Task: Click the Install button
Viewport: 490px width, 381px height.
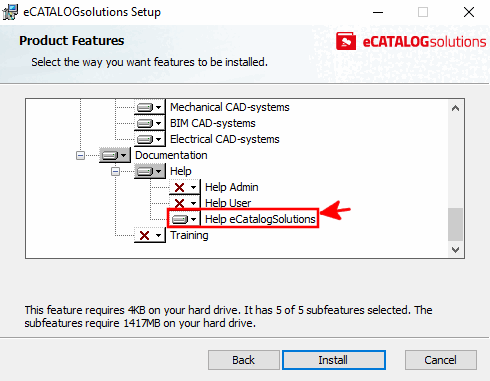Action: [x=334, y=360]
